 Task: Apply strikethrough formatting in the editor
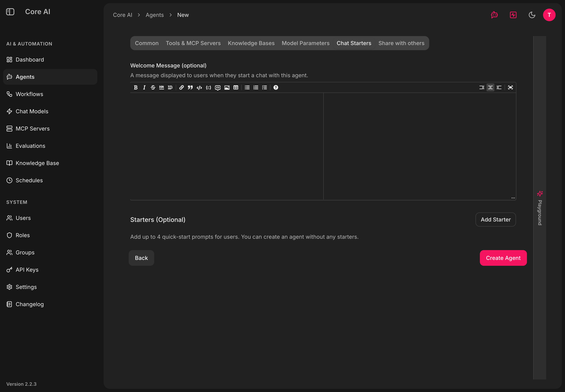click(153, 87)
